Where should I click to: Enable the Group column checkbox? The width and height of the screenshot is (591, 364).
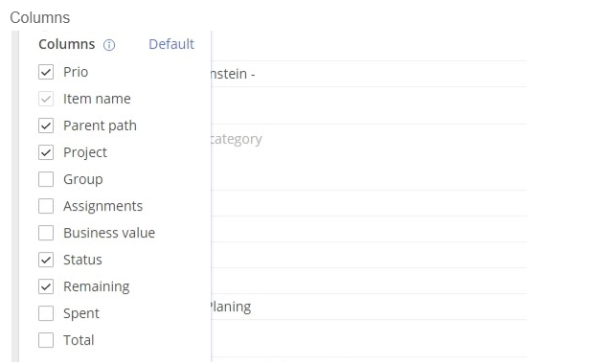click(46, 179)
